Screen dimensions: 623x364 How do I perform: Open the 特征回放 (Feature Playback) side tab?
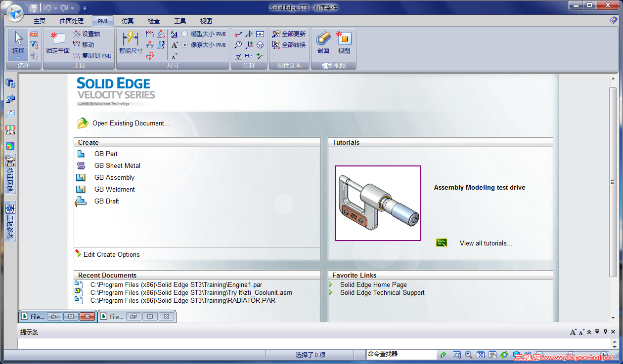pyautogui.click(x=10, y=173)
